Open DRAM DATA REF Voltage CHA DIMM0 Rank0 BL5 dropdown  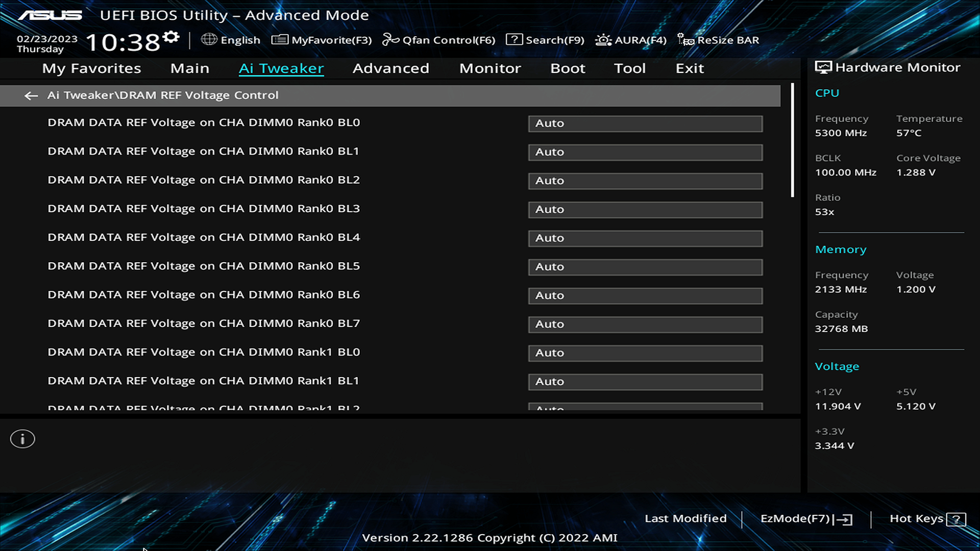click(x=645, y=266)
